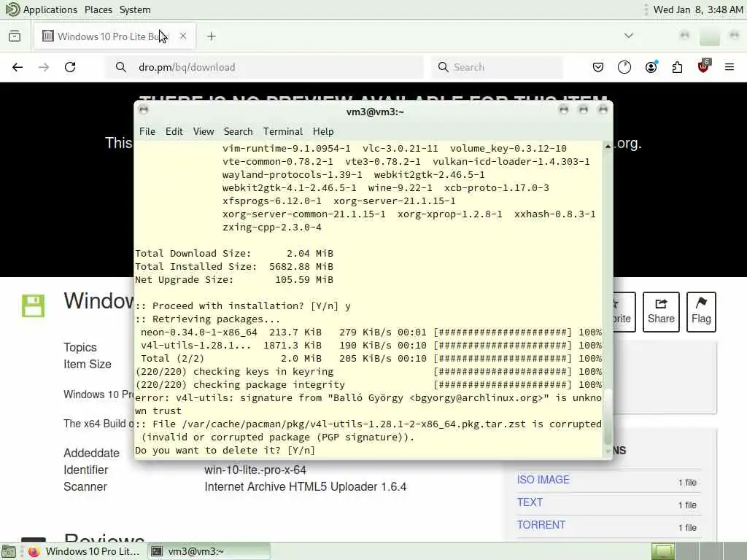Open the Firefox View icon left of the tabs
This screenshot has height=560, width=747.
click(15, 36)
